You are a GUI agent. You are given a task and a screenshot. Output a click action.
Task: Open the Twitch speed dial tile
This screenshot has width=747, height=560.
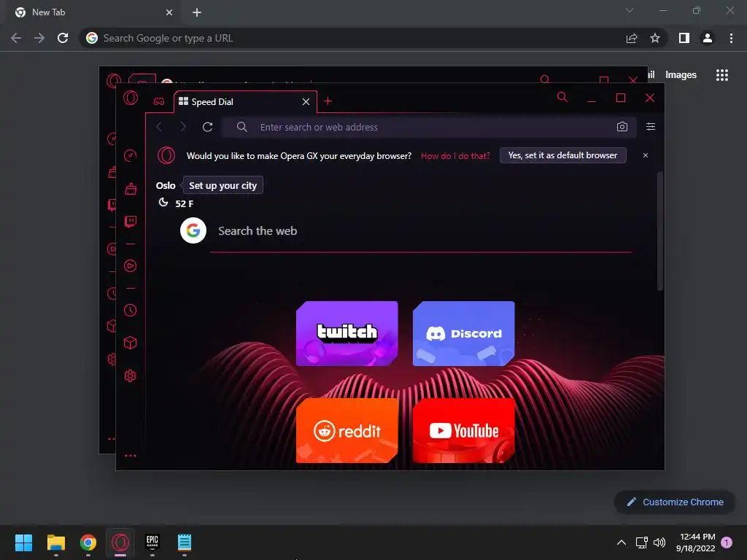[x=347, y=333]
